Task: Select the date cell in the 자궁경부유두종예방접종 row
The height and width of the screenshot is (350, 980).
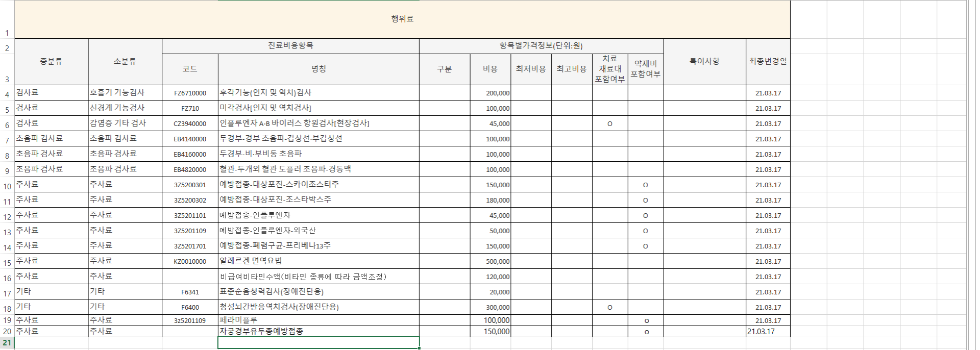Action: click(768, 332)
